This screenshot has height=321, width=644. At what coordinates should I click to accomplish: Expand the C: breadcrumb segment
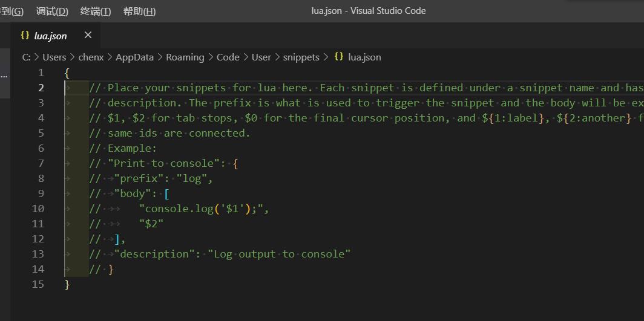tap(26, 57)
